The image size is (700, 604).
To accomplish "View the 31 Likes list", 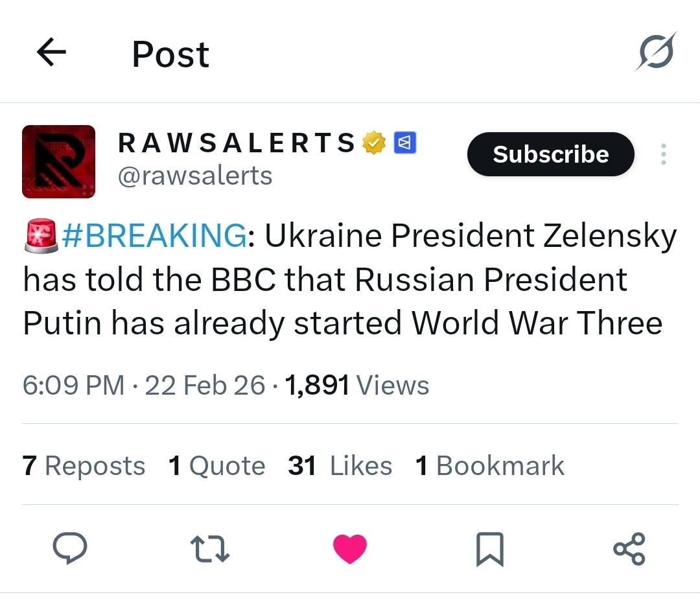I will (x=340, y=466).
